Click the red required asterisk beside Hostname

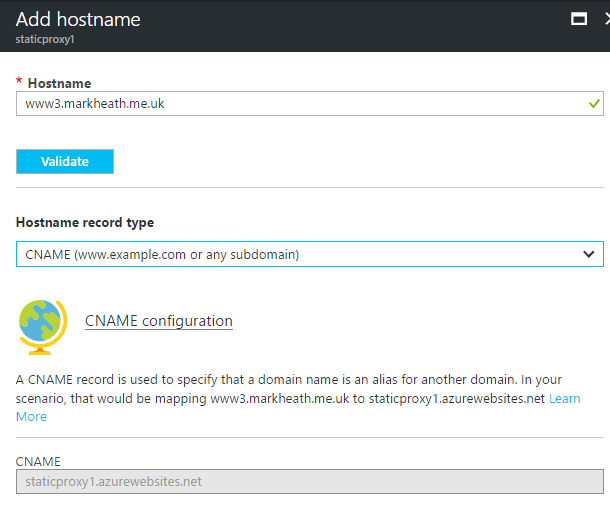19,82
